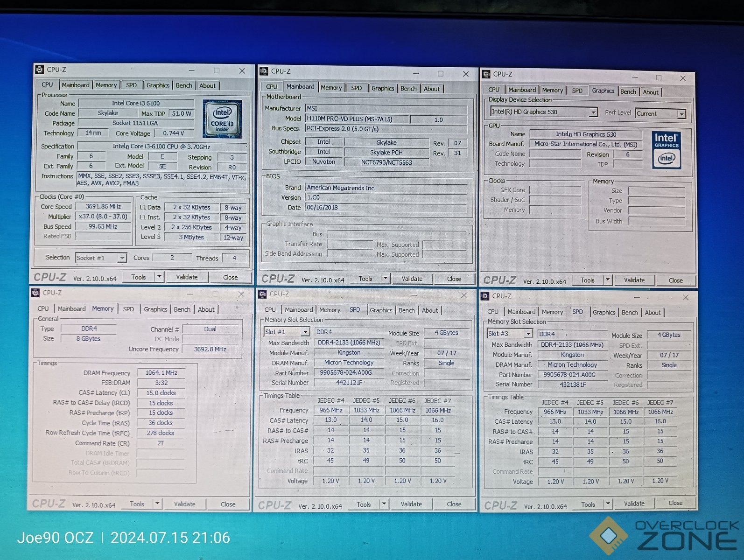Click the CPU-Z title icon in the Slot #3 window
The height and width of the screenshot is (560, 744).
(x=485, y=296)
